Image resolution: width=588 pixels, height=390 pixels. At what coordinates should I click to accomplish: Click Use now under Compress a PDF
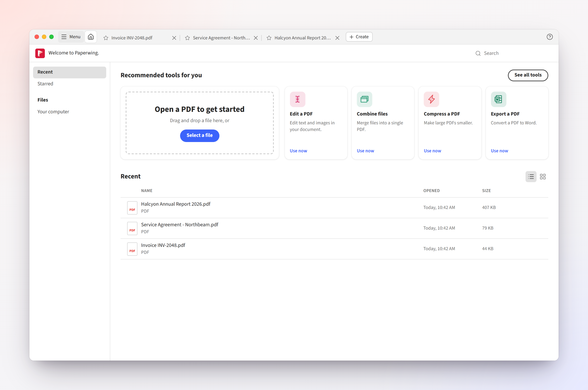(x=432, y=151)
